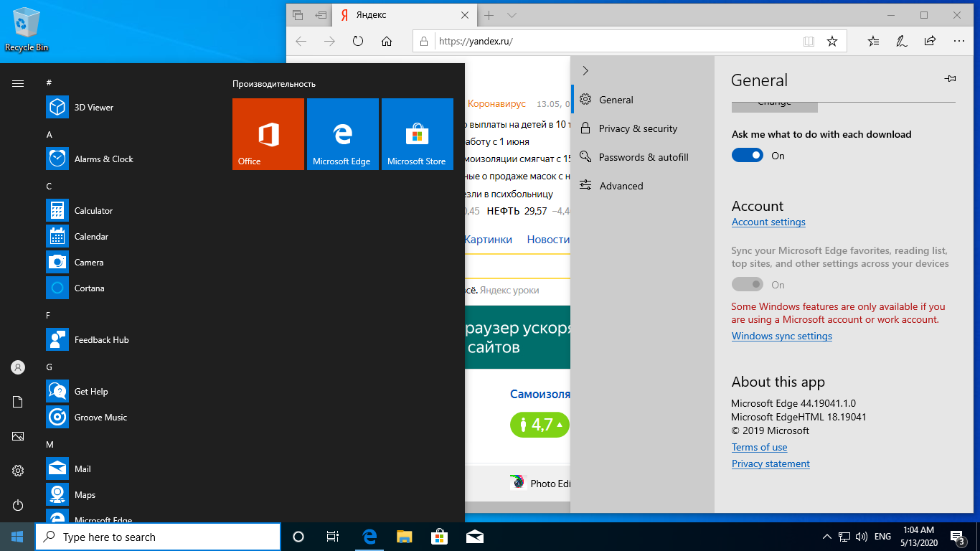Open Microsoft Store from taskbar

439,537
